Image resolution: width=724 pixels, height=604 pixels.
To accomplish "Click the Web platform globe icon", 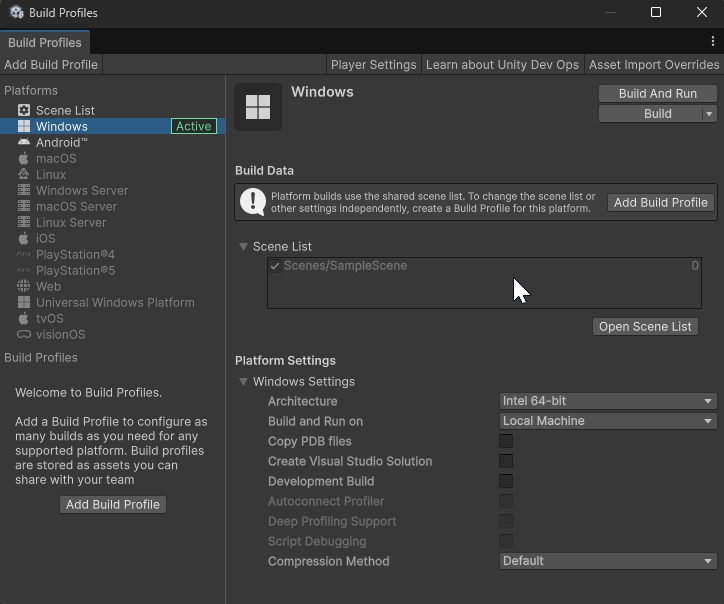I will (x=24, y=286).
